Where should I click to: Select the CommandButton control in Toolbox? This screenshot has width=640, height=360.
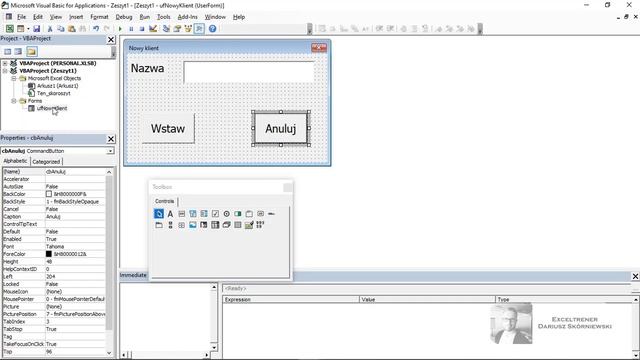260,213
